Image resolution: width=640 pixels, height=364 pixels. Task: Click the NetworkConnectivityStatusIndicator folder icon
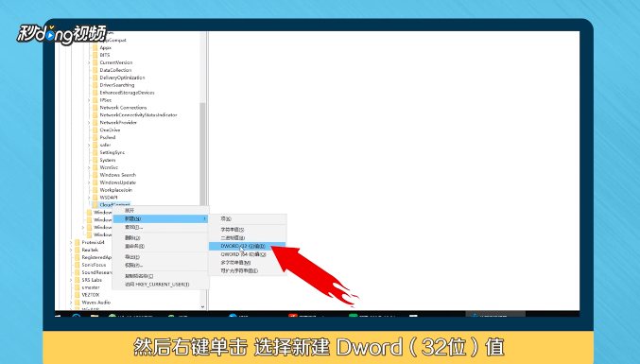click(x=95, y=114)
